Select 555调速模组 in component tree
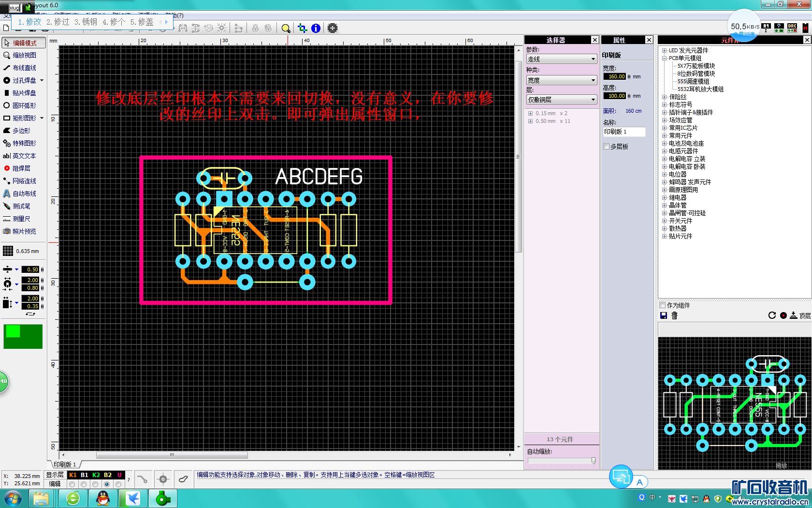Viewport: 812px width, 508px height. 693,81
